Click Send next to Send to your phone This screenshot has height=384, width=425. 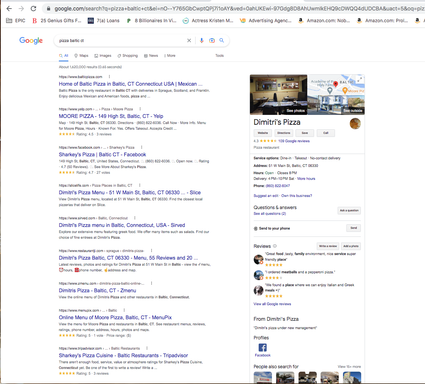click(x=353, y=228)
